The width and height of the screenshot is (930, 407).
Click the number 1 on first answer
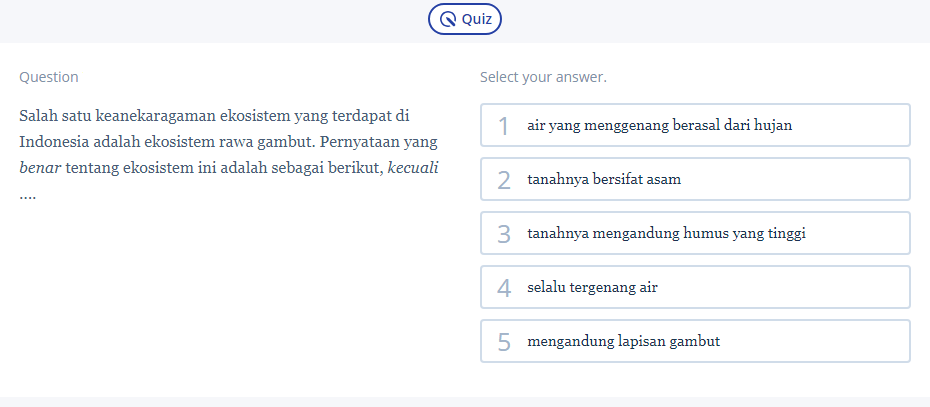(x=504, y=126)
